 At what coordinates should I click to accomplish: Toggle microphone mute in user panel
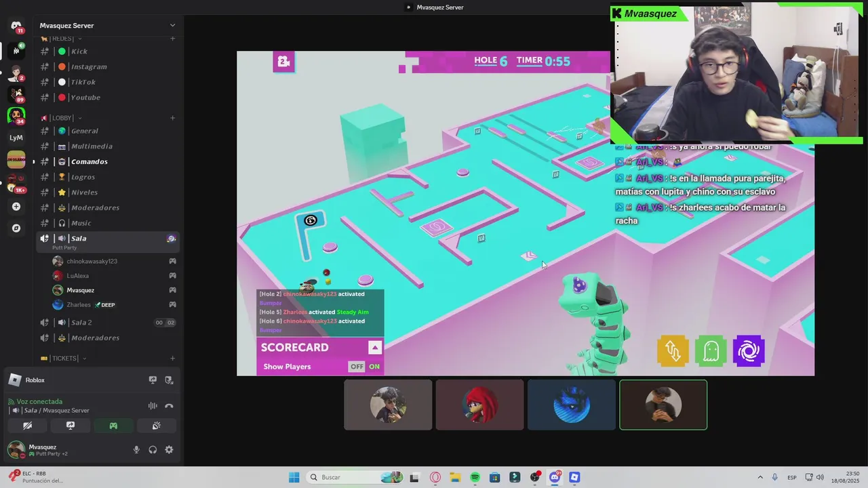click(136, 449)
